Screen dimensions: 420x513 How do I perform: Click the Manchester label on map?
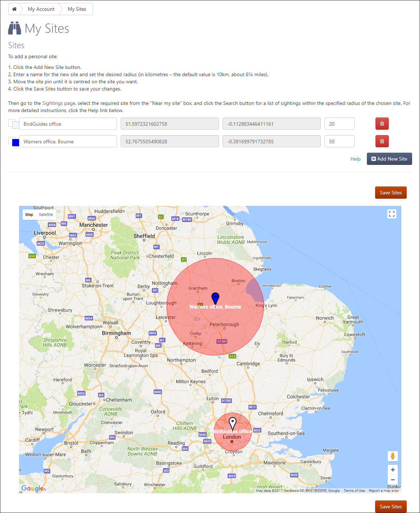click(93, 225)
